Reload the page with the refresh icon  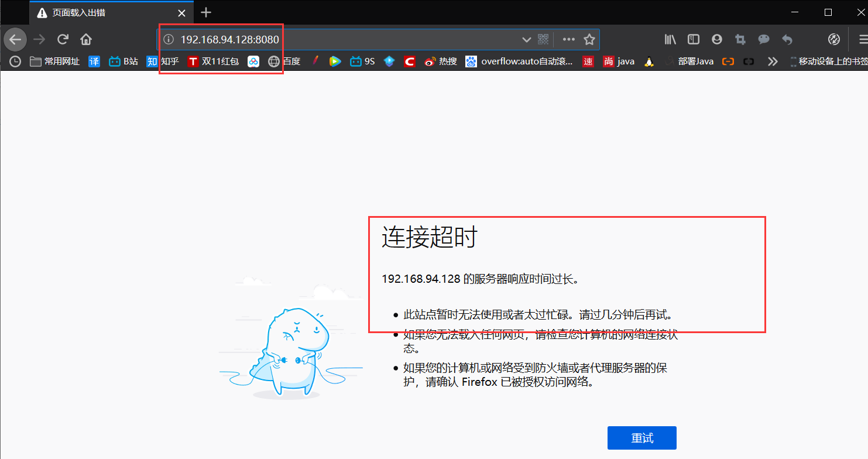pyautogui.click(x=63, y=39)
